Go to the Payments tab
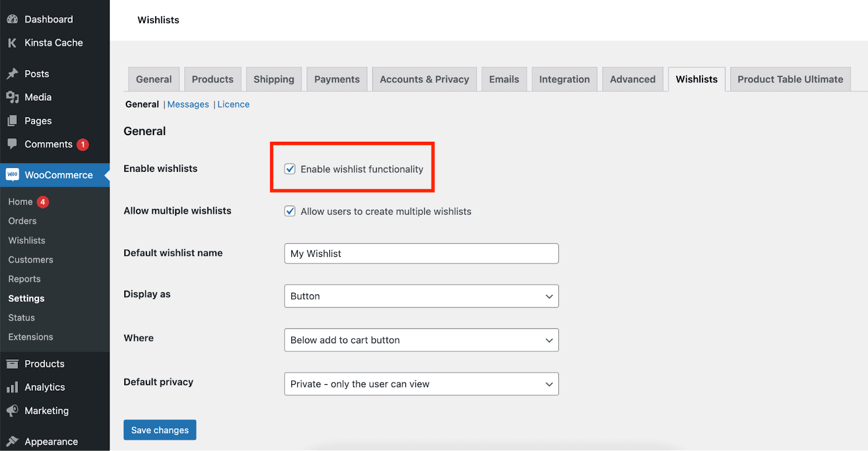 click(337, 79)
